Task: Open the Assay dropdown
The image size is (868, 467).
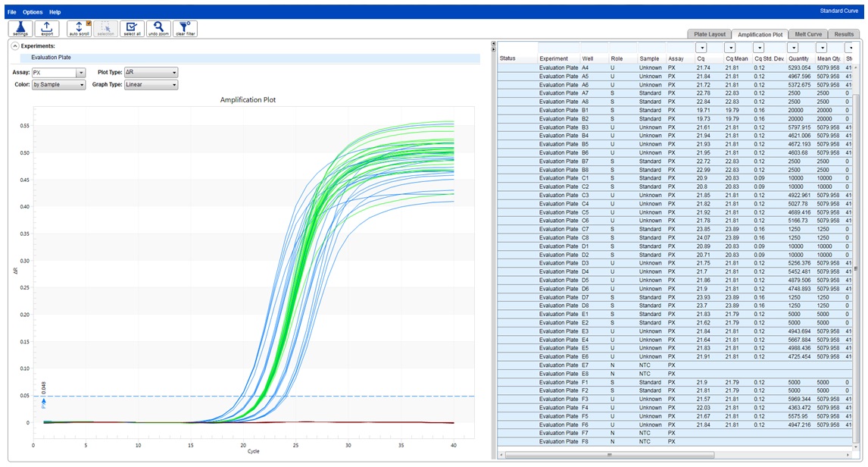Action: 81,73
